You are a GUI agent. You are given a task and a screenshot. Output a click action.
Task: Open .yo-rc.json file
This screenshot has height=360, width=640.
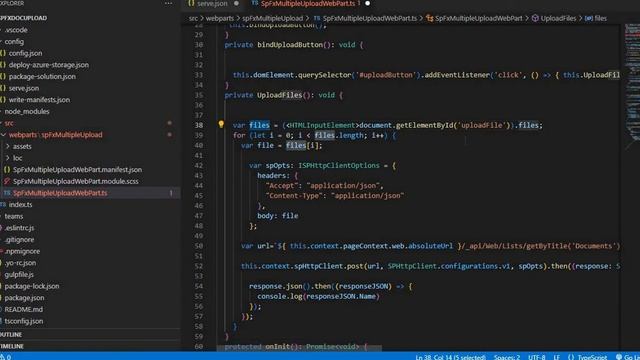pos(20,263)
